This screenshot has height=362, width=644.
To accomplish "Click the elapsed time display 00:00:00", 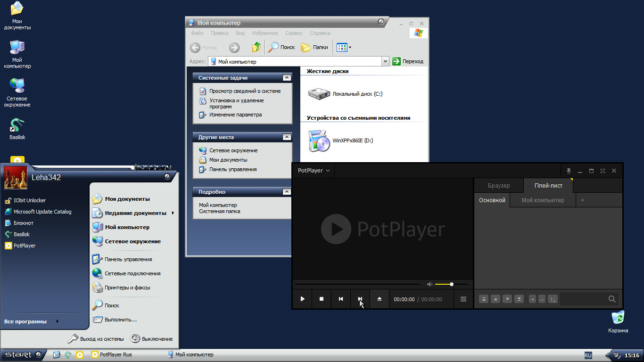I will 404,299.
